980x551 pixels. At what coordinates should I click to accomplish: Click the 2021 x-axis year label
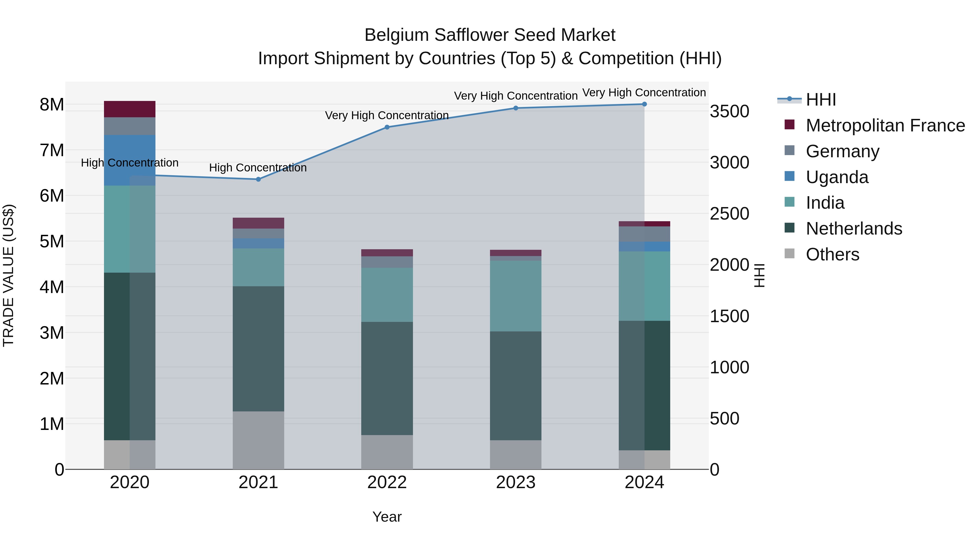(258, 482)
